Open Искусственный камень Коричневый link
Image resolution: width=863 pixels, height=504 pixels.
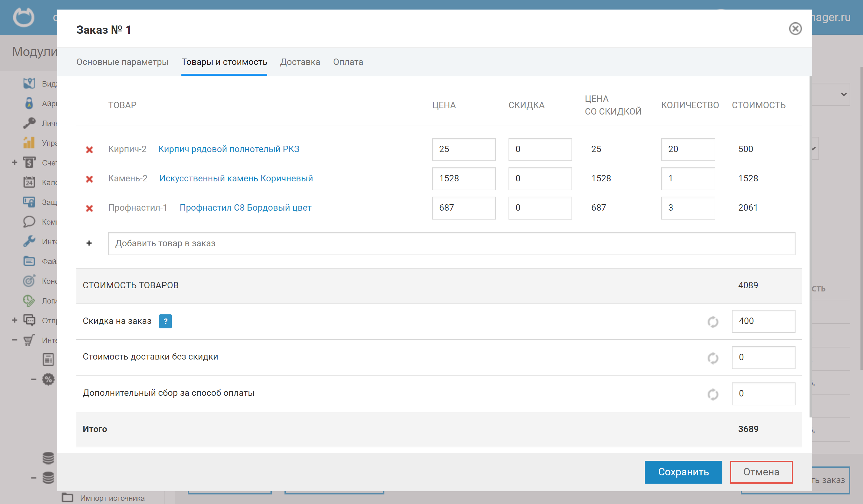point(236,178)
